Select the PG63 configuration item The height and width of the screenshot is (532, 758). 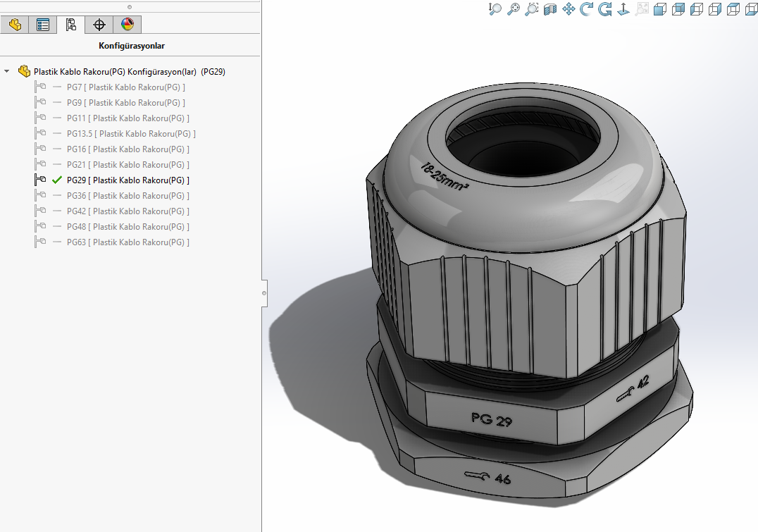pos(128,242)
